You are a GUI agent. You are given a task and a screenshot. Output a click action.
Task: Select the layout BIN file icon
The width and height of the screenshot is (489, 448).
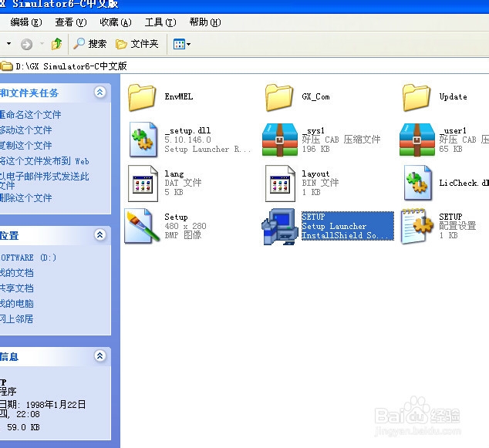[x=280, y=184]
